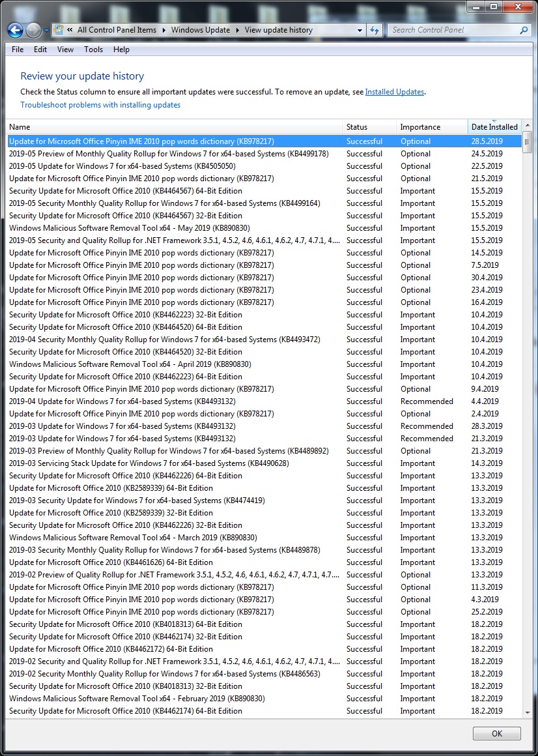Select Malicious Software Removal Tool May 2019 row
This screenshot has width=538, height=756.
pos(264,228)
